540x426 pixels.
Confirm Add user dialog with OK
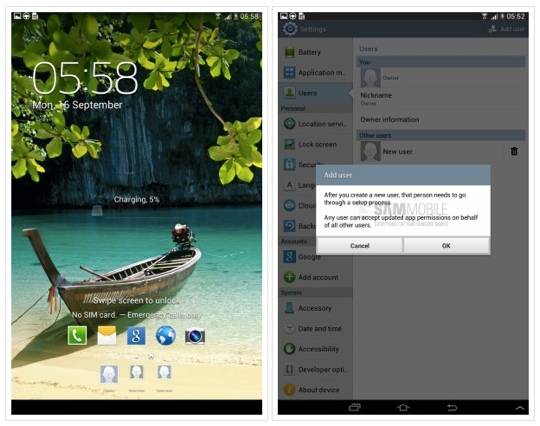tap(446, 246)
